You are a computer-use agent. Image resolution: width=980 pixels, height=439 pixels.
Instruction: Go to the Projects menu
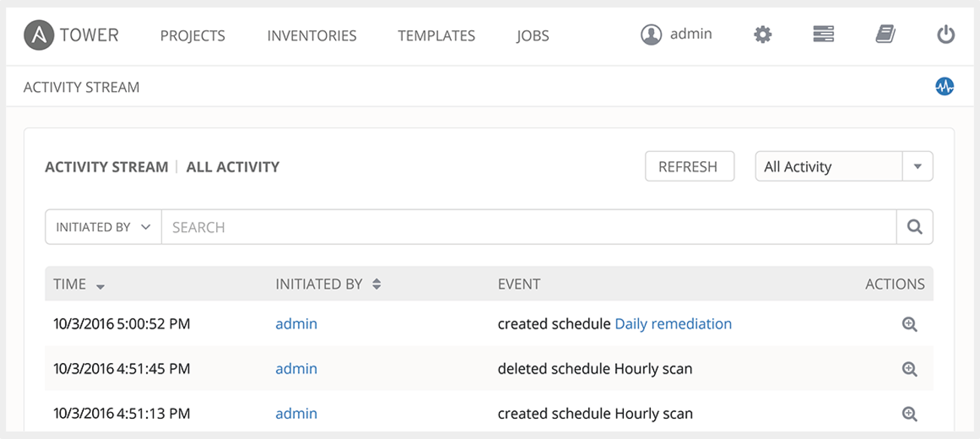(193, 36)
